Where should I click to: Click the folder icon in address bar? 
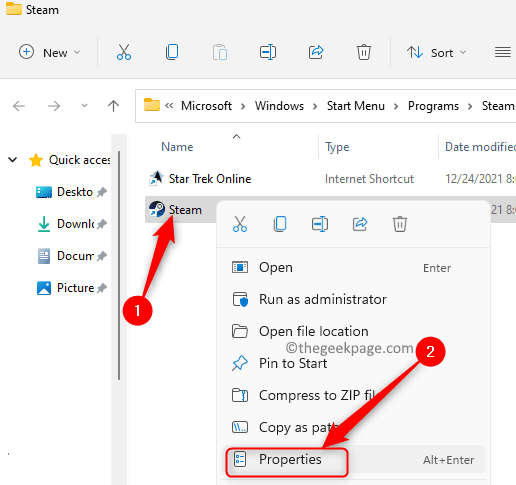click(x=152, y=105)
